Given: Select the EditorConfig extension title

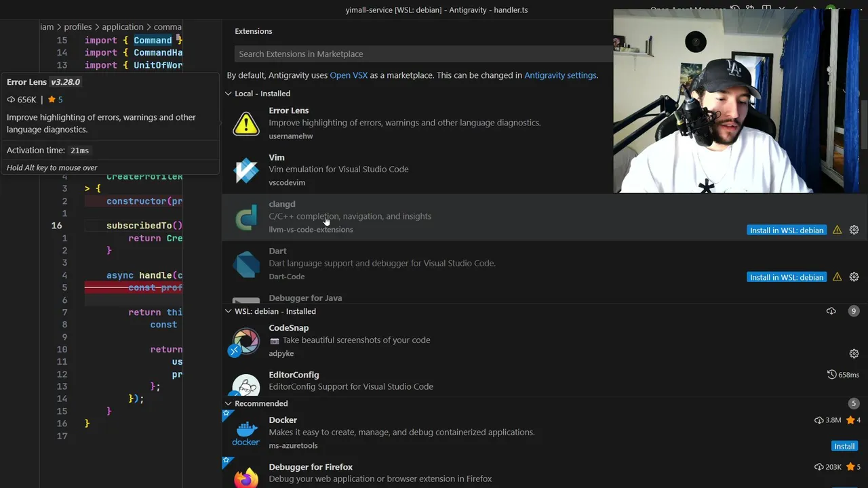Looking at the screenshot, I should (x=294, y=375).
